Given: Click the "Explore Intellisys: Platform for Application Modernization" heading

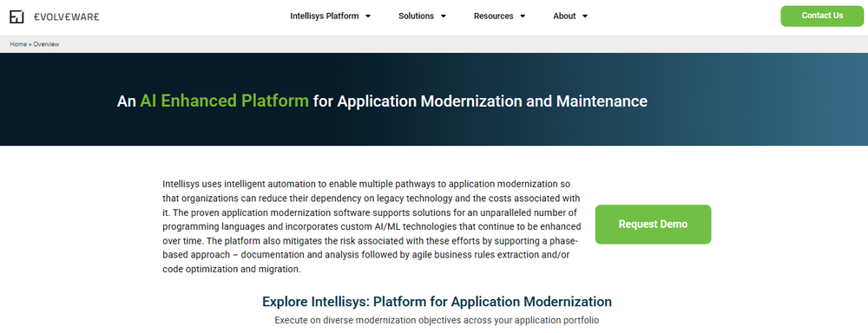Looking at the screenshot, I should tap(437, 302).
